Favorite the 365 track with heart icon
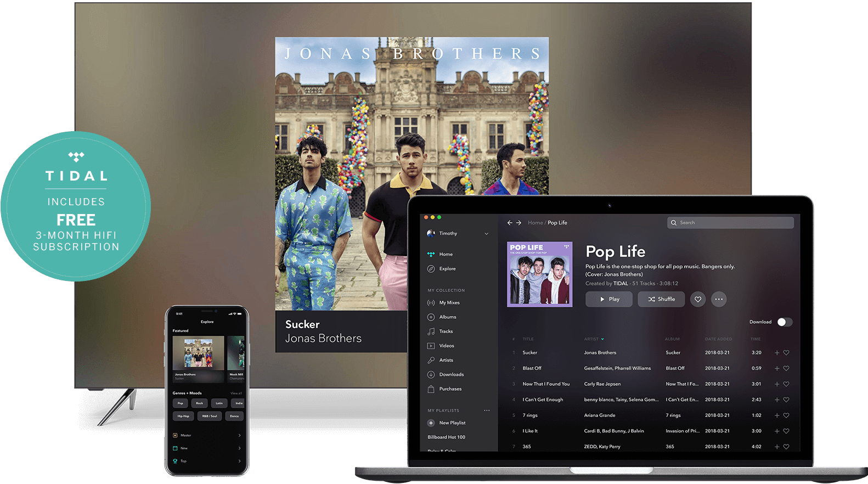Viewport: 868px width, 484px height. 786,447
